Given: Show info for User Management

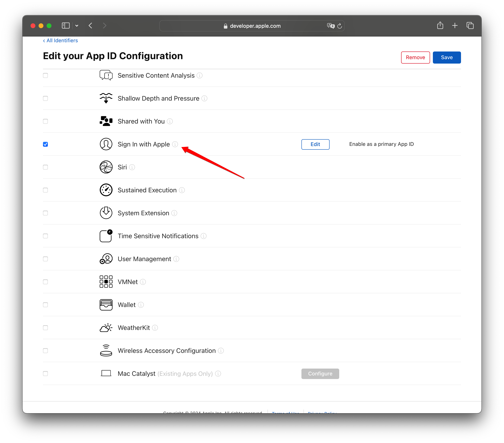Looking at the screenshot, I should point(176,259).
